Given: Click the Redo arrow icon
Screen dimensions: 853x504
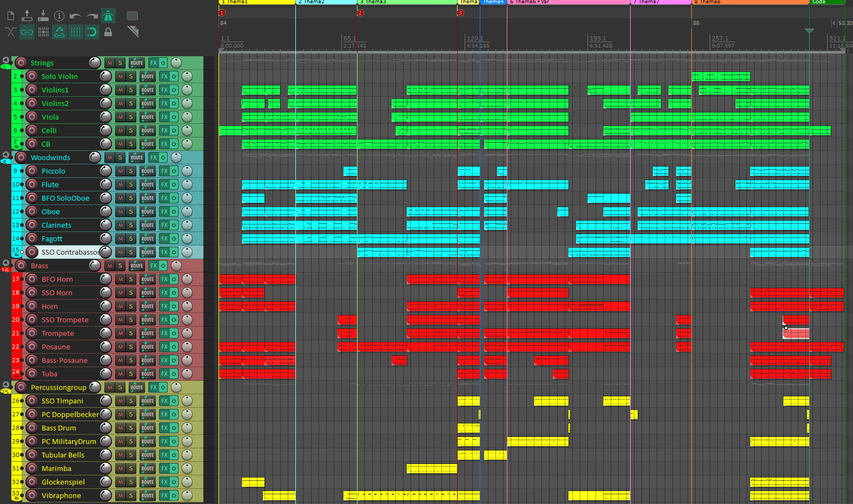Looking at the screenshot, I should 92,16.
